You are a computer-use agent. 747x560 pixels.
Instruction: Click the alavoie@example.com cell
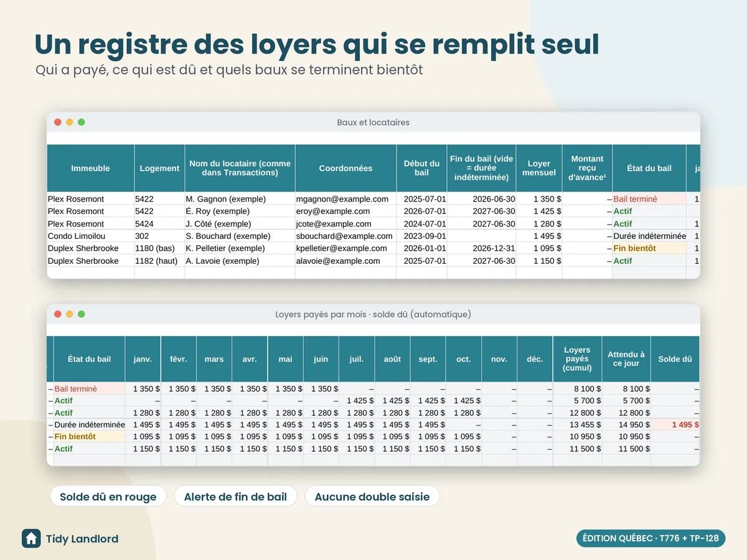(345, 261)
